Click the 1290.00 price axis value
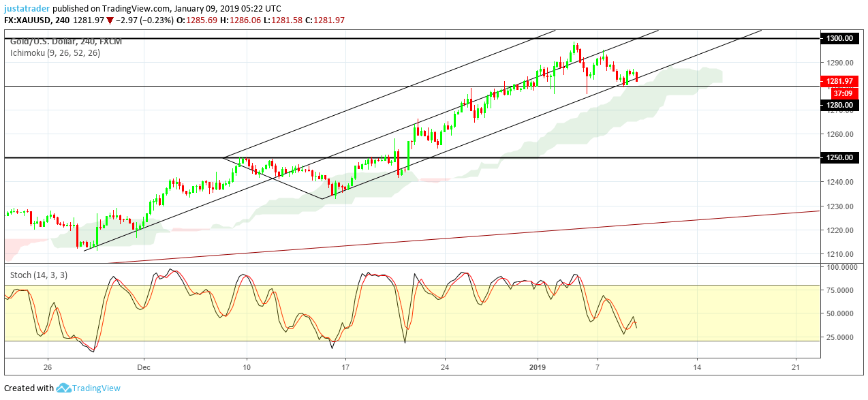Image resolution: width=868 pixels, height=400 pixels. pyautogui.click(x=839, y=63)
